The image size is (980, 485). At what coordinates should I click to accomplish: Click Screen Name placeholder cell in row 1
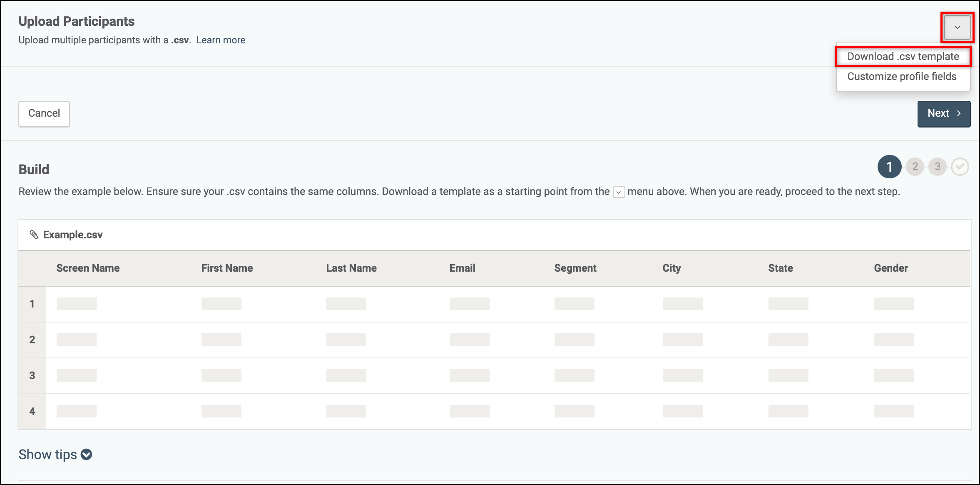77,304
